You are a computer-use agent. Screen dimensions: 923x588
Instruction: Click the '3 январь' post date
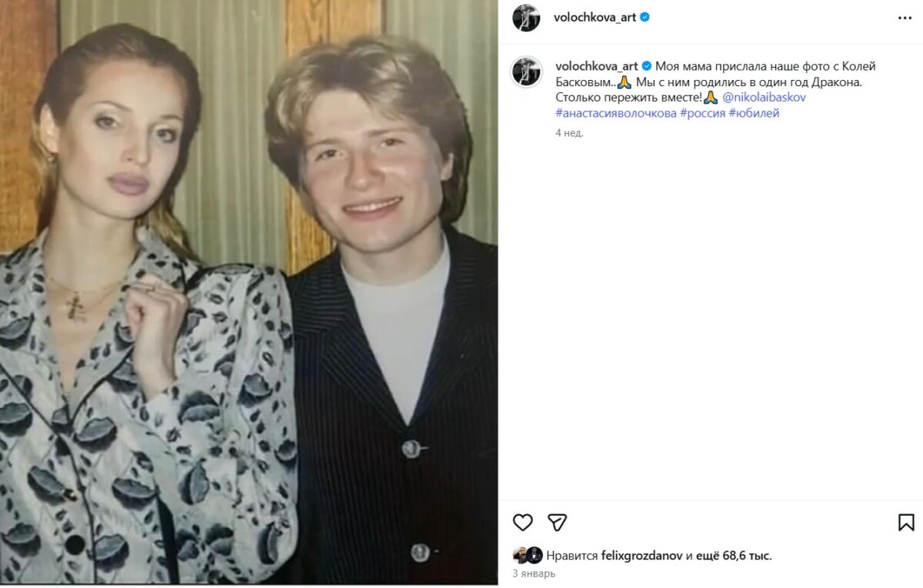pos(534,573)
